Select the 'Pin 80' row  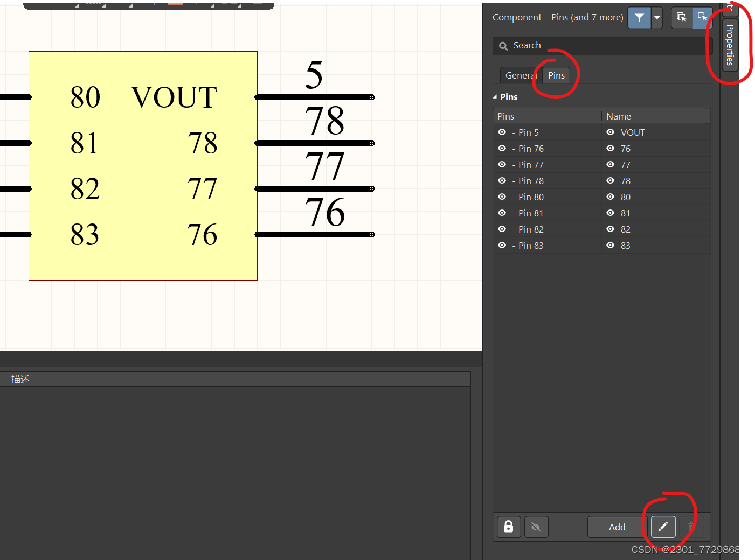pos(602,197)
